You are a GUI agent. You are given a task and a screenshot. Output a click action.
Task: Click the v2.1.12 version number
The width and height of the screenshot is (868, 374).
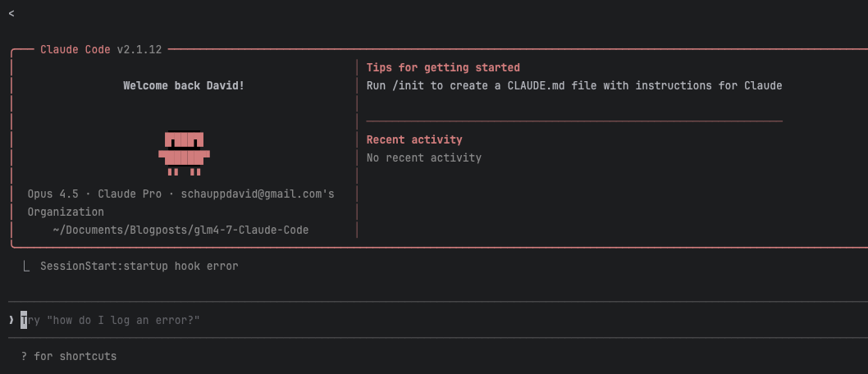(x=139, y=49)
